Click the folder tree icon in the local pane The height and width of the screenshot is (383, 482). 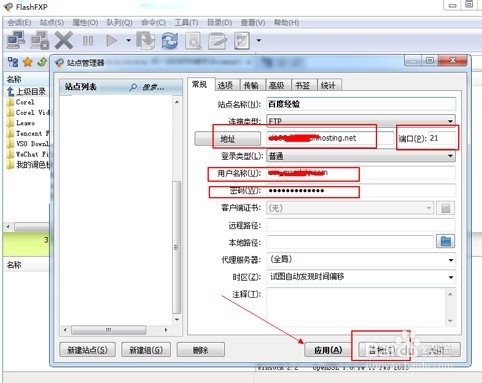13,62
